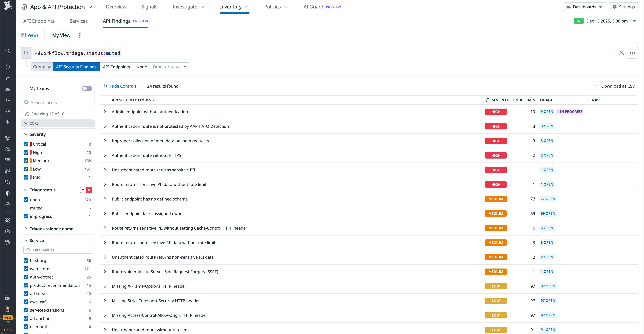Check the muted triage status checkbox
The width and height of the screenshot is (644, 334).
pyautogui.click(x=26, y=208)
